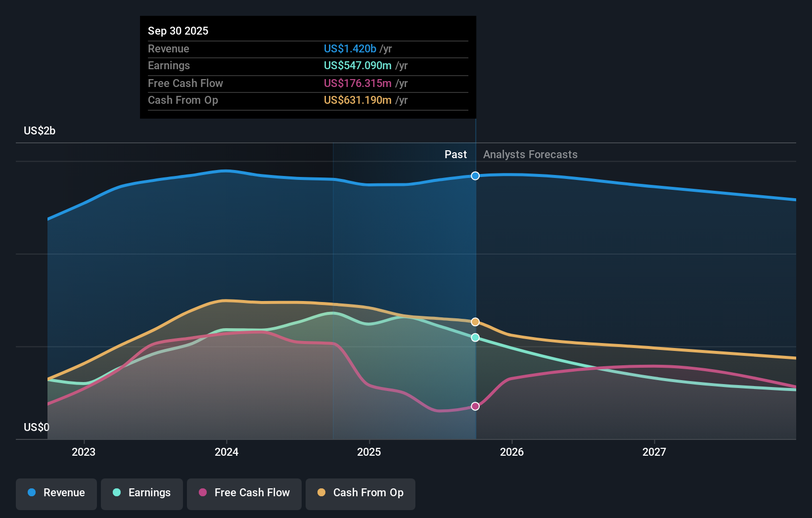Click the orange dot in Cash From Op legend
Image resolution: width=812 pixels, height=518 pixels.
click(320, 493)
